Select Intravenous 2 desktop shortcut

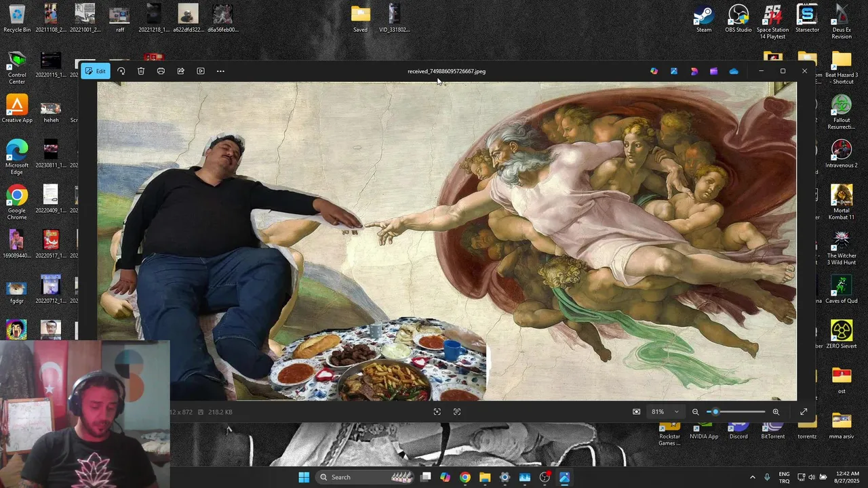click(842, 154)
